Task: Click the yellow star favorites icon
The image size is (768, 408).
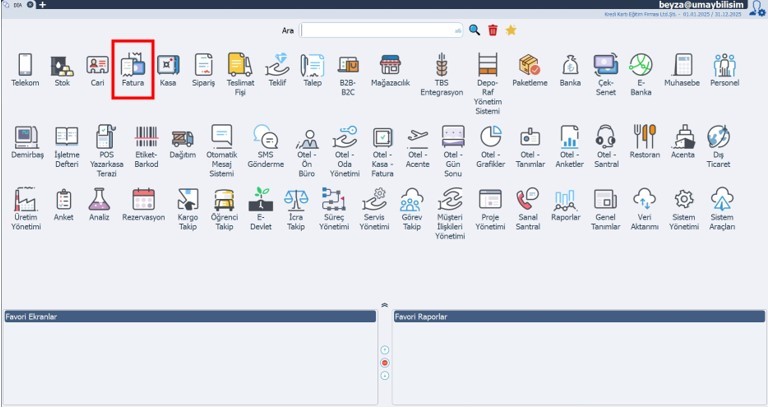Action: [x=511, y=31]
